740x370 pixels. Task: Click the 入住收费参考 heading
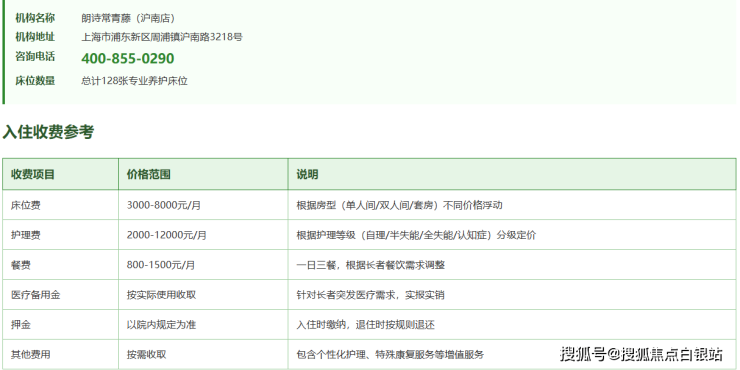pos(48,132)
